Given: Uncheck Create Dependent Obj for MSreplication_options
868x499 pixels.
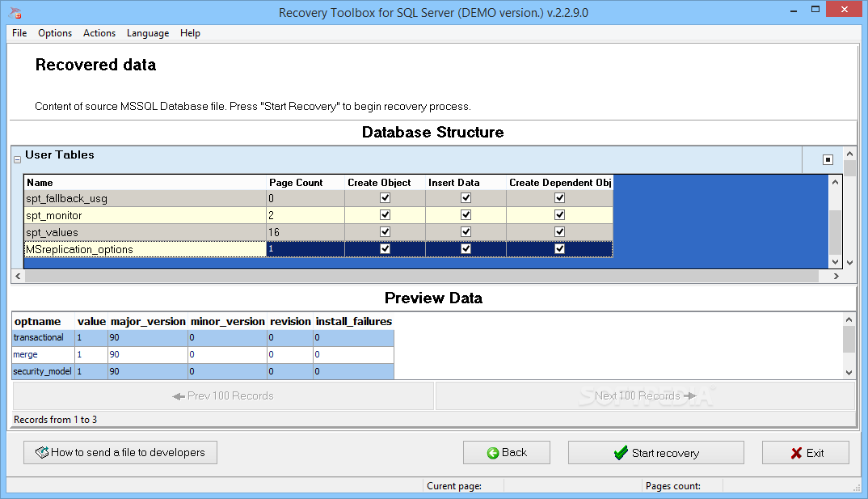Looking at the screenshot, I should click(x=559, y=248).
